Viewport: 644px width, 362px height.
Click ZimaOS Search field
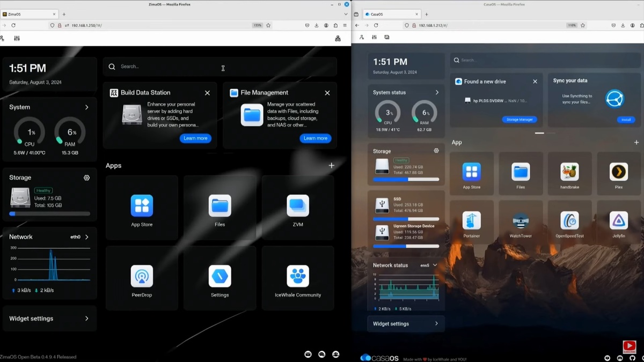click(220, 67)
